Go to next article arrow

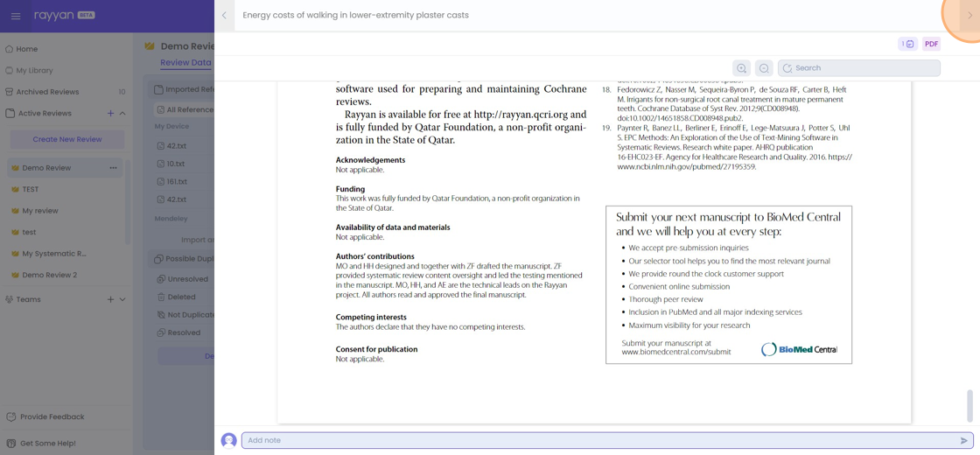tap(970, 15)
